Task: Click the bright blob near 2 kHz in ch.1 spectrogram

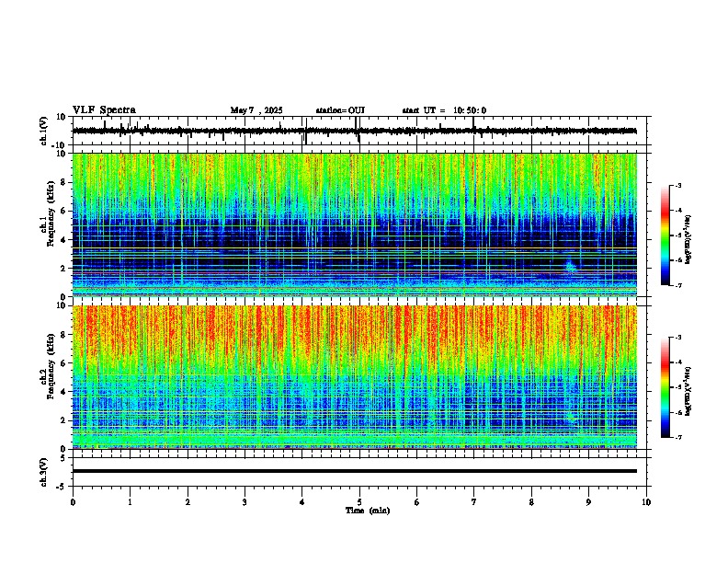Action: tap(570, 267)
